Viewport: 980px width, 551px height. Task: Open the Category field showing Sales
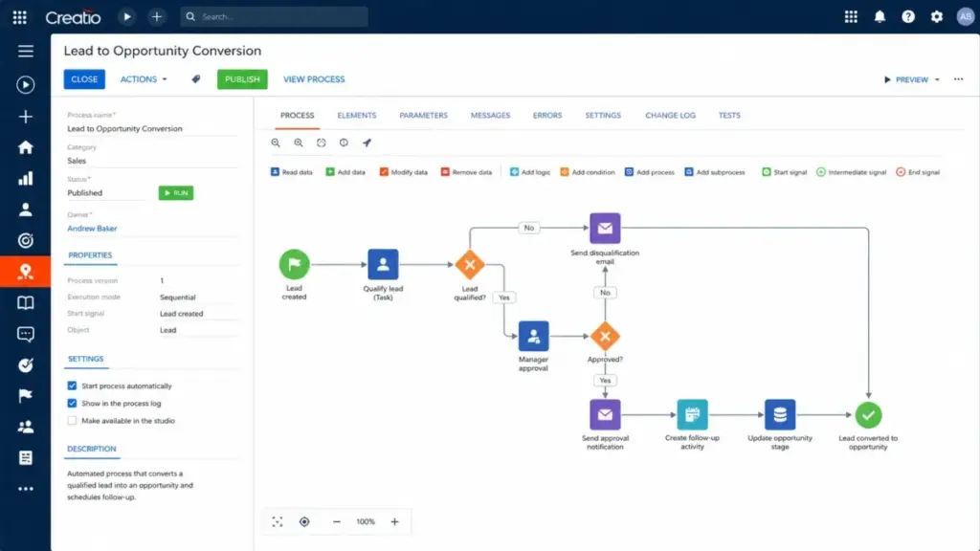[x=152, y=161]
